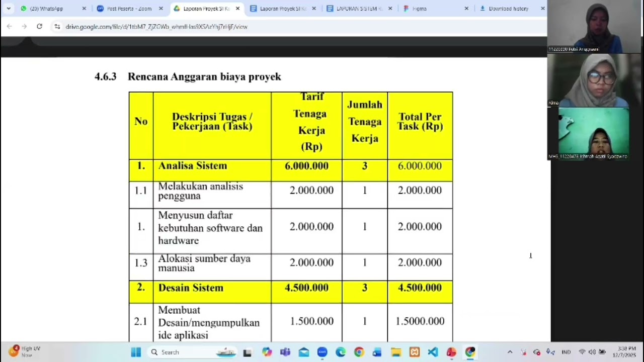Click the taskbar Search box
The image size is (644, 362).
pyautogui.click(x=191, y=352)
